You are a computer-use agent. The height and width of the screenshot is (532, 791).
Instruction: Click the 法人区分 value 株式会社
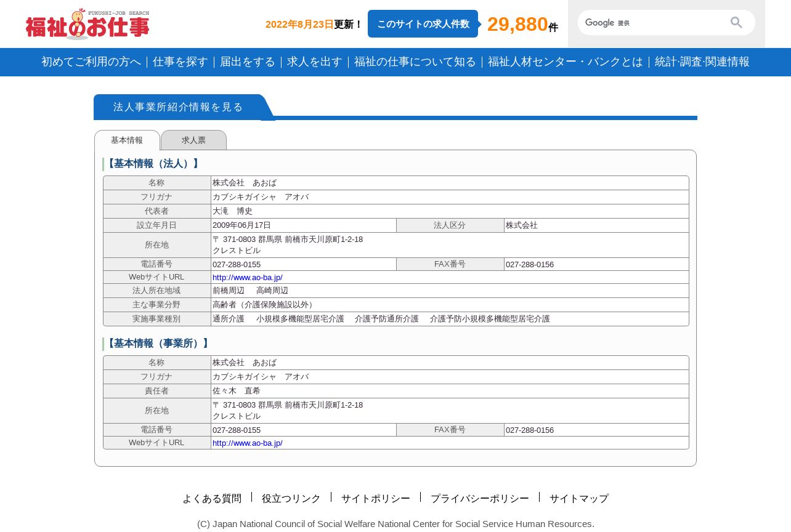522,225
